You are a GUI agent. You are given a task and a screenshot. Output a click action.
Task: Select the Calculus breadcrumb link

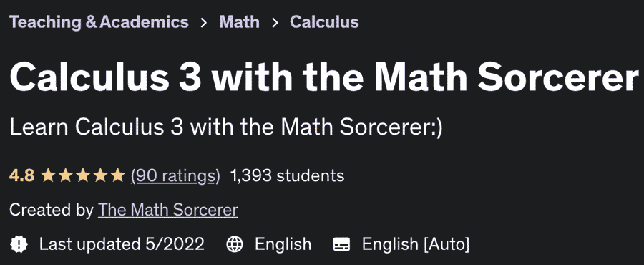coord(324,22)
